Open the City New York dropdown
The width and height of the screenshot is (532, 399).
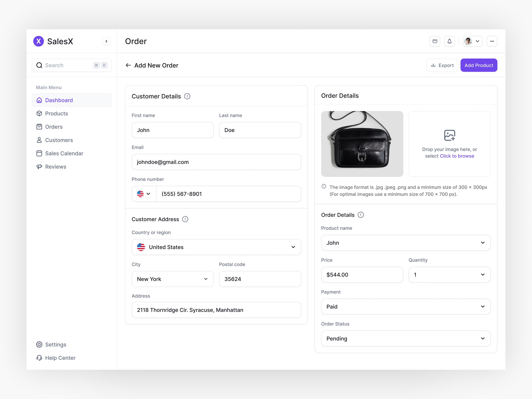click(172, 279)
